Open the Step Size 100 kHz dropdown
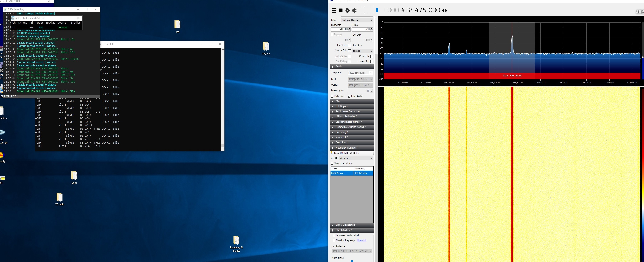 pos(362,51)
